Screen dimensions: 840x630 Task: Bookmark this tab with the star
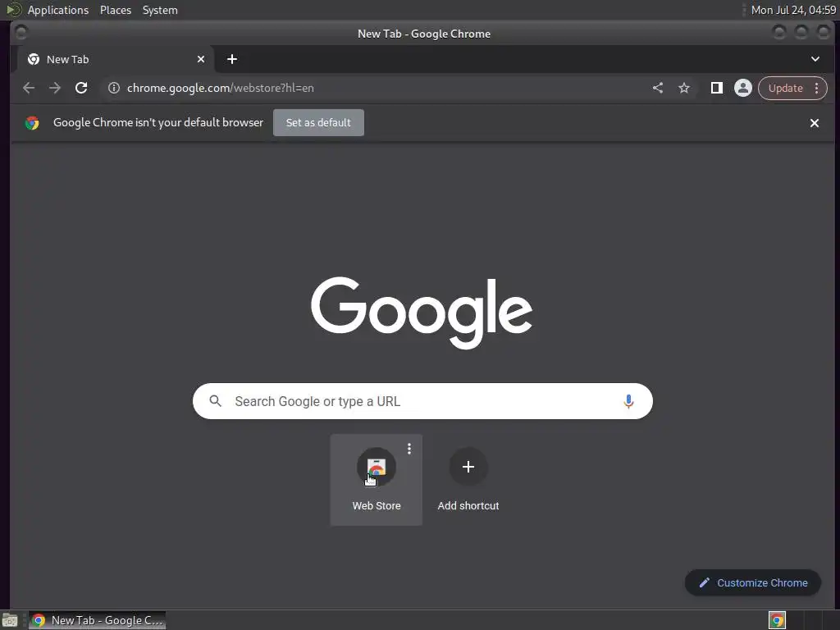click(x=684, y=88)
